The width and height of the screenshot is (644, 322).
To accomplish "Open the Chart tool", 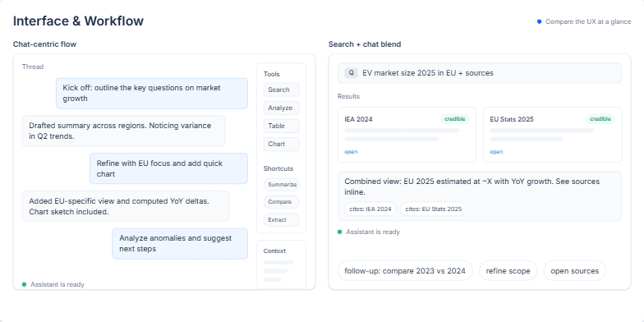I will (281, 144).
